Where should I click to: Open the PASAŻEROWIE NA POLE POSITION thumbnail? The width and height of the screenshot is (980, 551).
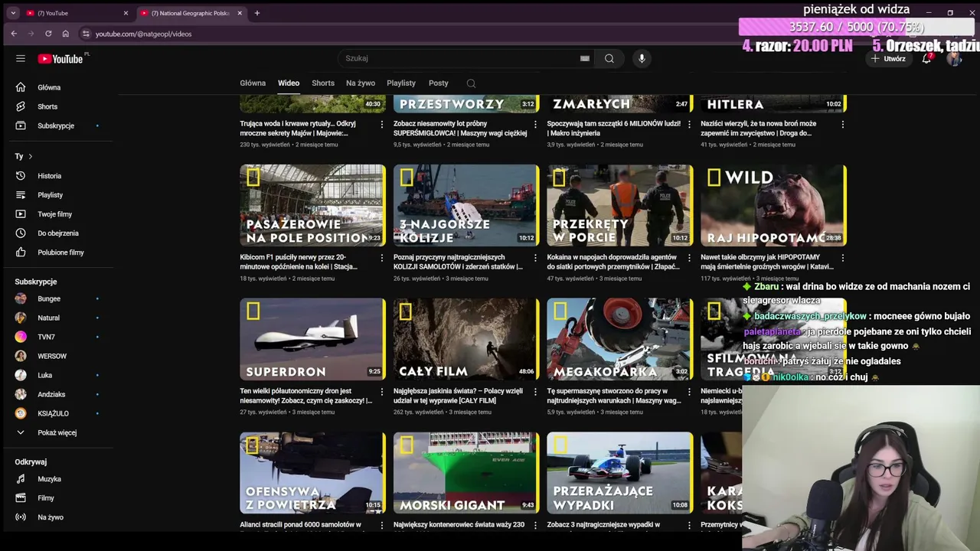[313, 205]
